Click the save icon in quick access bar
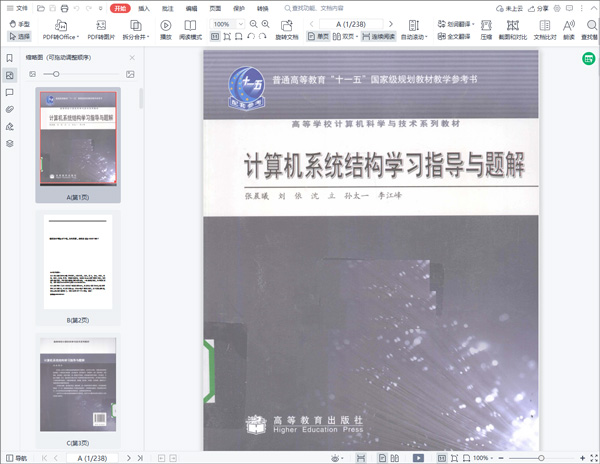600x464 pixels. click(53, 8)
